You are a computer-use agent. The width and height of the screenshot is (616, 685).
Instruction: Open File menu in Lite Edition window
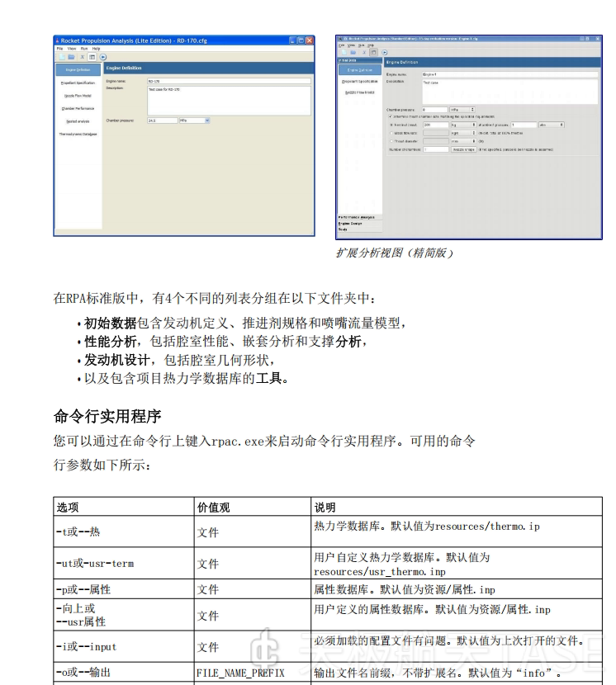point(59,49)
